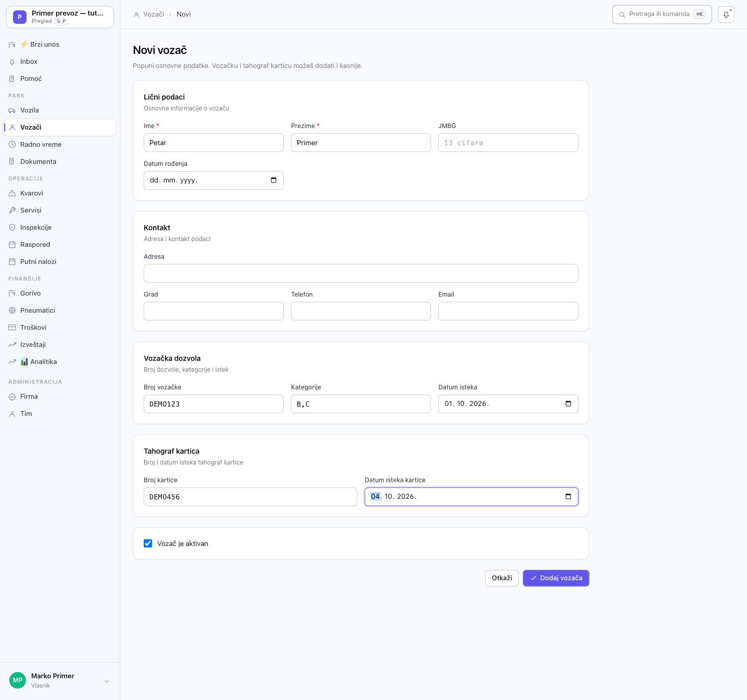Click the Pretraga ili komanda search box
The height and width of the screenshot is (700, 747).
tap(662, 15)
